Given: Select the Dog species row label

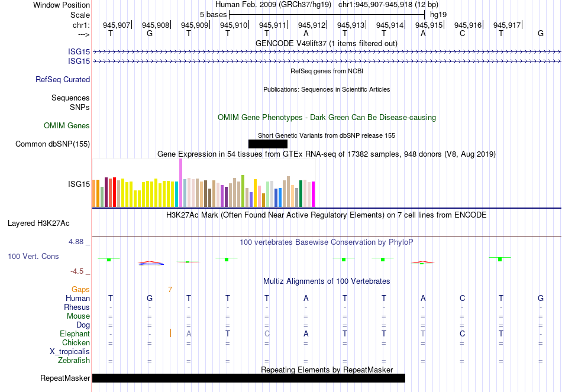Looking at the screenshot, I should [x=83, y=325].
